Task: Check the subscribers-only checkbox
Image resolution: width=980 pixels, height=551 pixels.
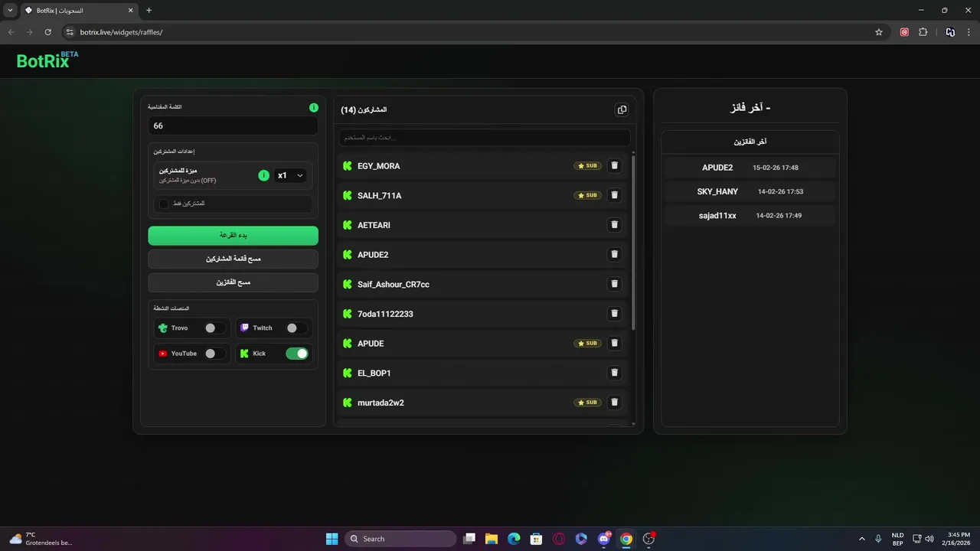Action: pos(163,204)
